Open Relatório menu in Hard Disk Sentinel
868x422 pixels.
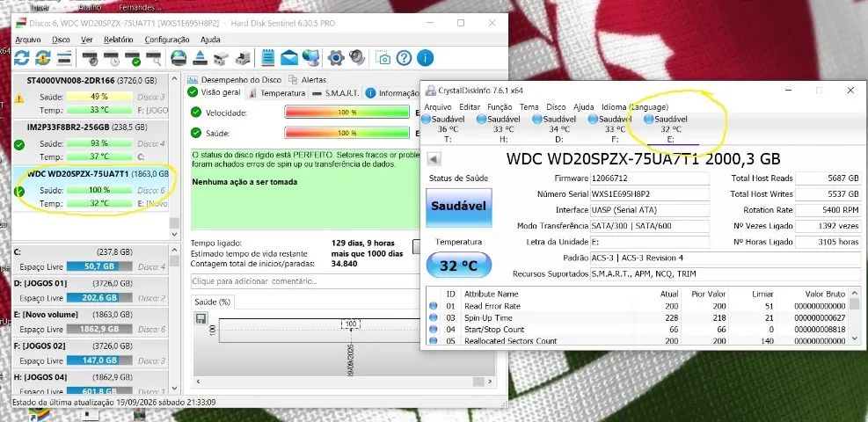tap(119, 40)
